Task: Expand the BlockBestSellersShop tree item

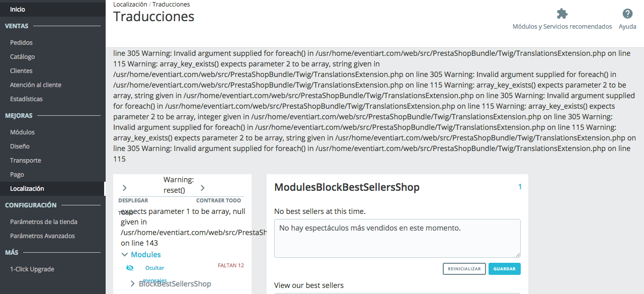Action: click(x=133, y=284)
